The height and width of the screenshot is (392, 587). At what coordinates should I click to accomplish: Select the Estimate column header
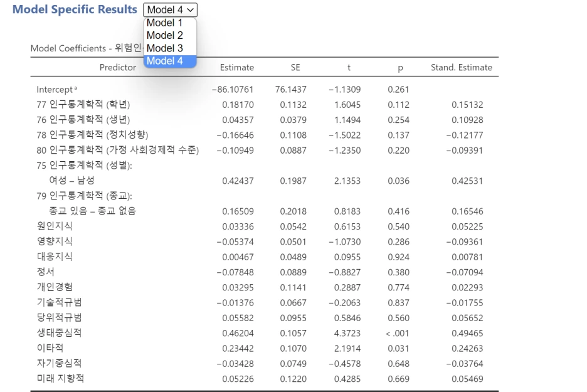[236, 68]
